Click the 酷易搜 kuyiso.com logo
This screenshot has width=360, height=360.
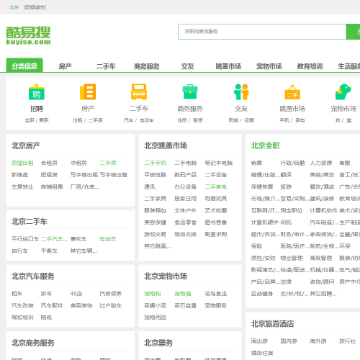[28, 35]
